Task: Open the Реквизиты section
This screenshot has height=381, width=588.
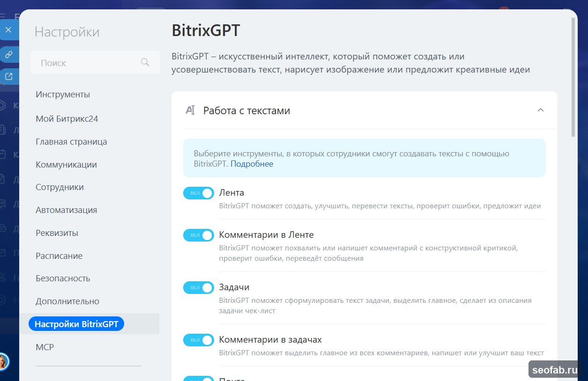Action: click(57, 233)
